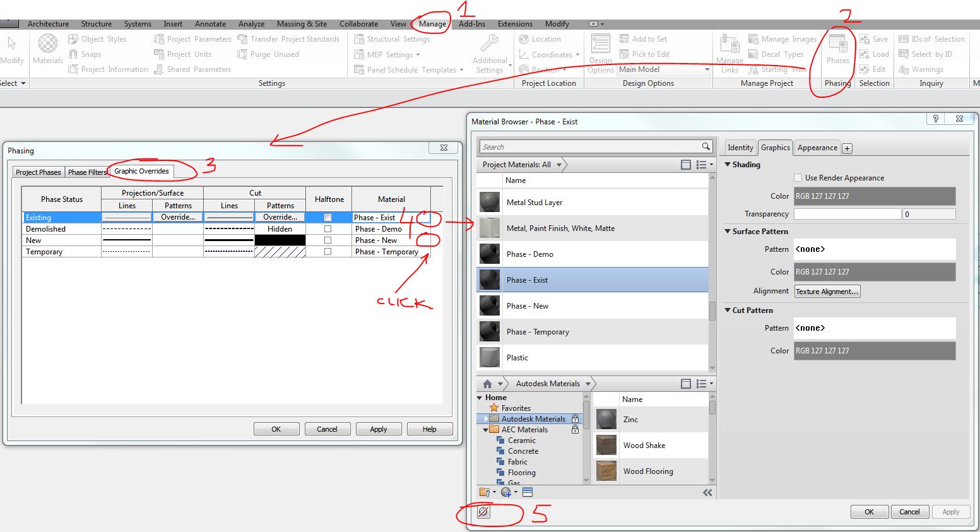Switch to the Appearance tab

817,148
